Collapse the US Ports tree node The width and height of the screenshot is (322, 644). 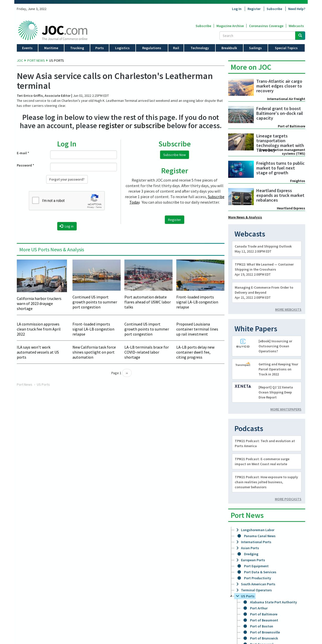point(237,596)
